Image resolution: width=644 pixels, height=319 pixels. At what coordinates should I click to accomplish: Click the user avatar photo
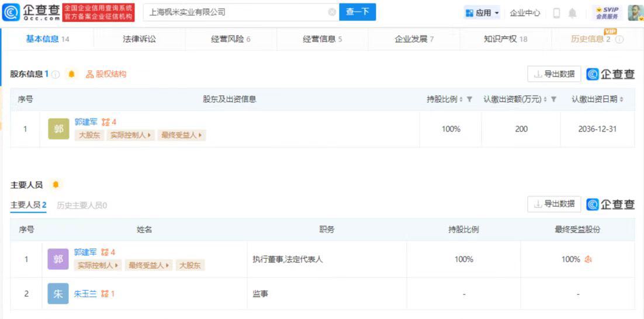635,12
